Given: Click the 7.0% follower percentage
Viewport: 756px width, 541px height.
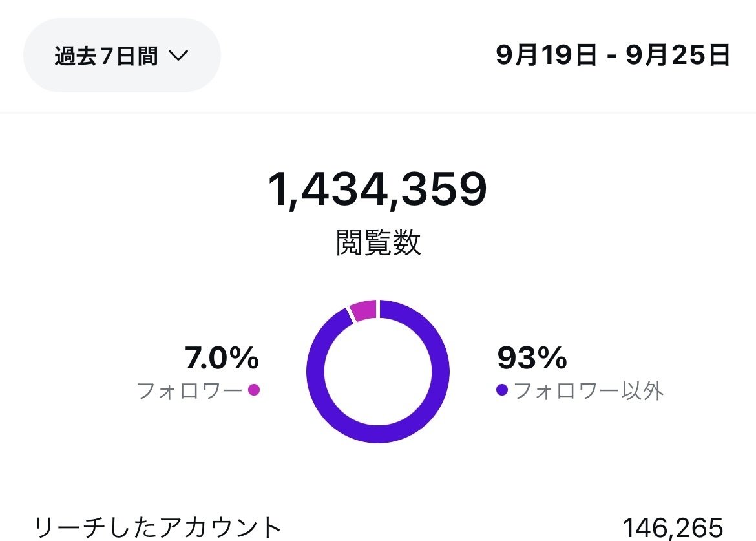Looking at the screenshot, I should pyautogui.click(x=222, y=358).
